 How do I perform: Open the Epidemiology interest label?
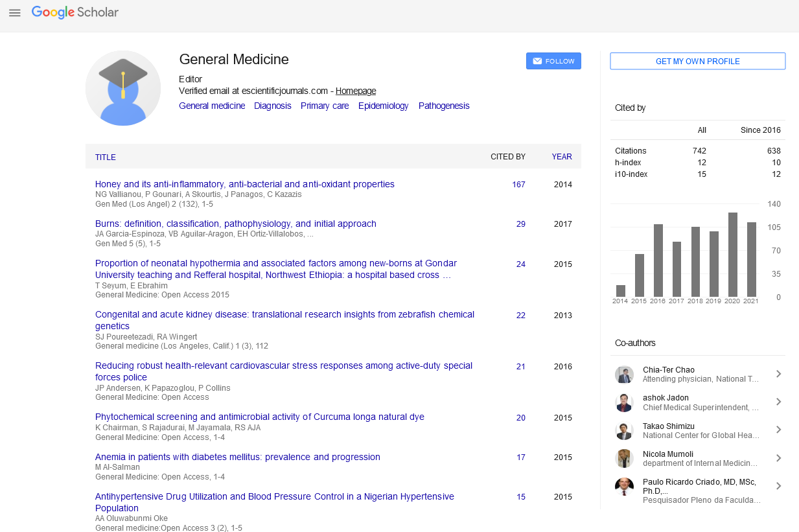(383, 106)
